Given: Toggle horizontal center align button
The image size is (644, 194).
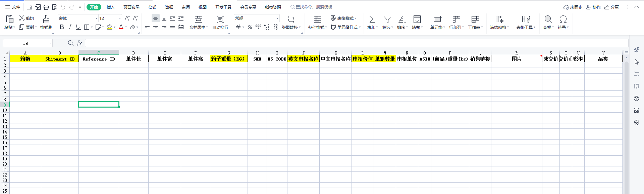Looking at the screenshot, I should [156, 27].
